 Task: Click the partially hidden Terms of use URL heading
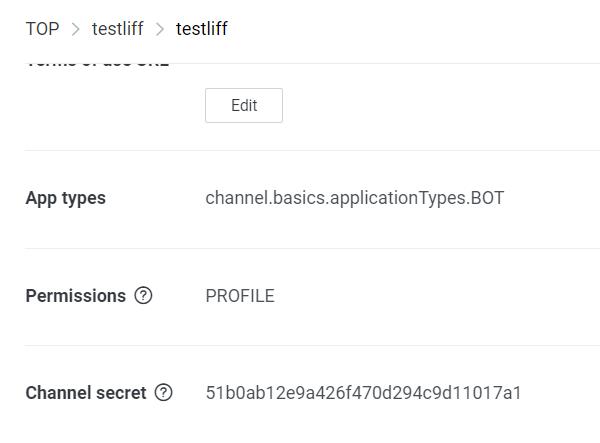pyautogui.click(x=98, y=64)
